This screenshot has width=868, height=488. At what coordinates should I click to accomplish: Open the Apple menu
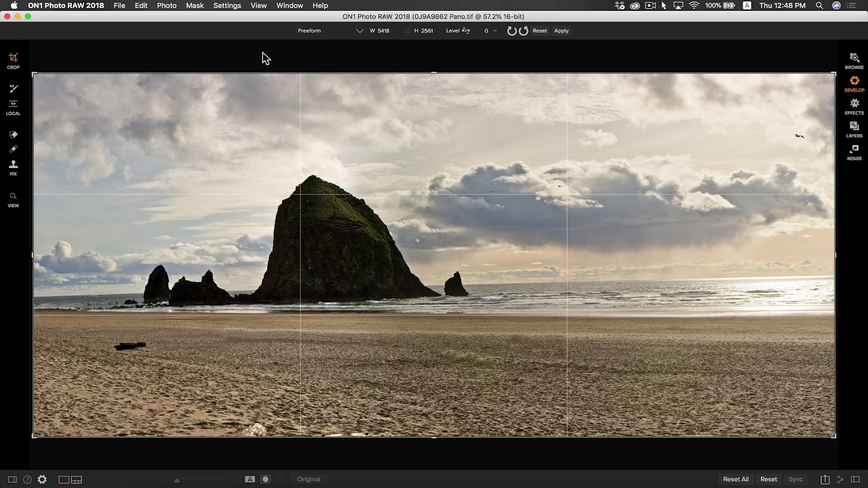(14, 5)
